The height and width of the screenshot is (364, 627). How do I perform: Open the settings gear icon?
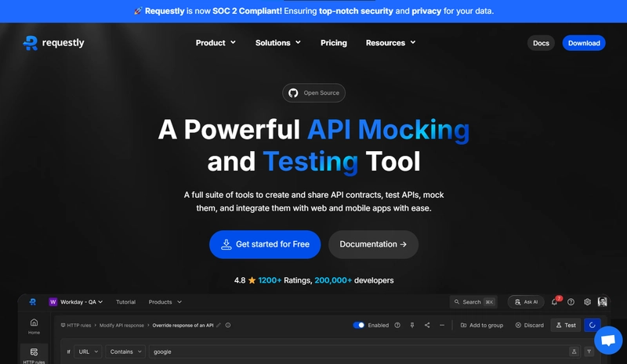pos(587,302)
